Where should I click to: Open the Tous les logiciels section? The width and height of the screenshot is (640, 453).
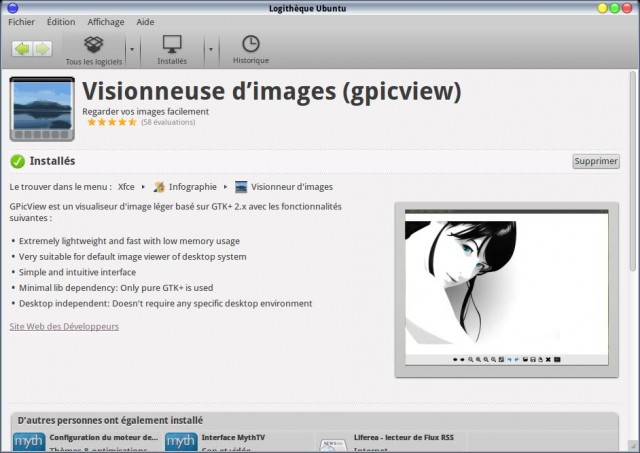pos(94,51)
